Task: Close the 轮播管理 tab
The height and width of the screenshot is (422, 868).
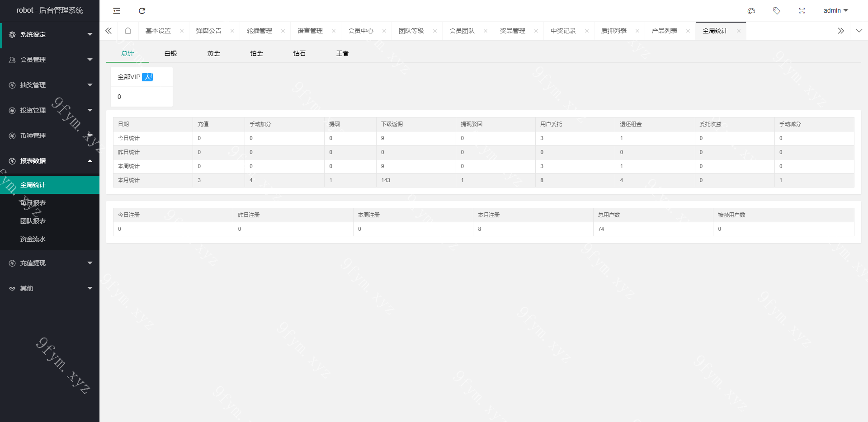Action: [x=283, y=31]
